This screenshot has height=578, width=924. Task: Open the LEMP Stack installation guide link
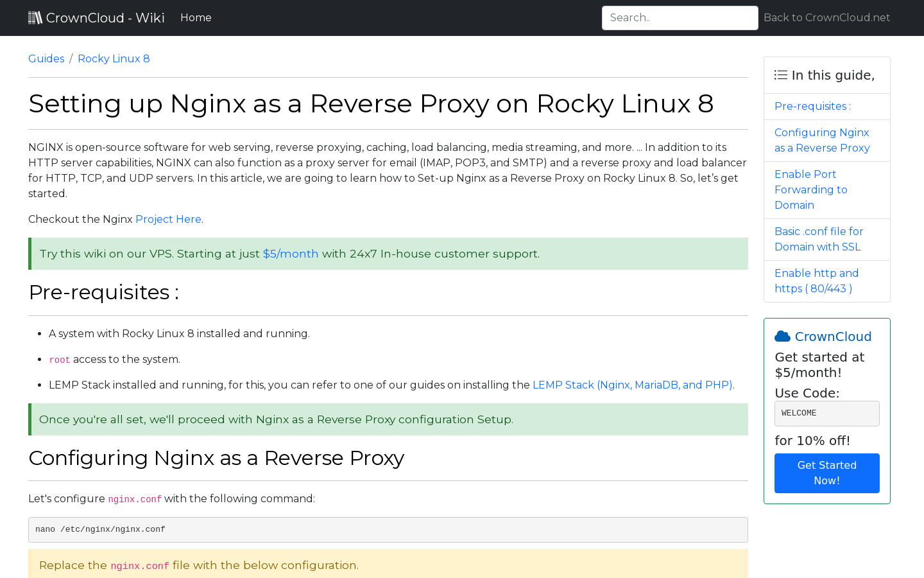632,385
